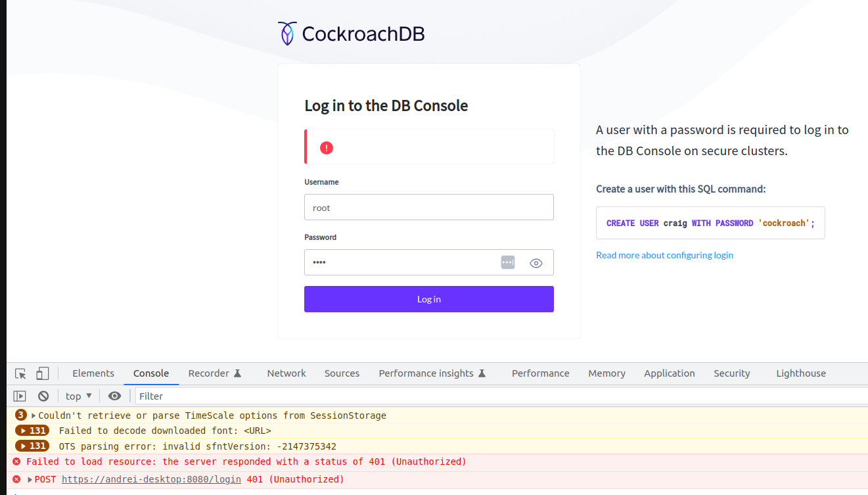The image size is (868, 495).
Task: Click the Failed to load resource 401 message
Action: [246, 461]
